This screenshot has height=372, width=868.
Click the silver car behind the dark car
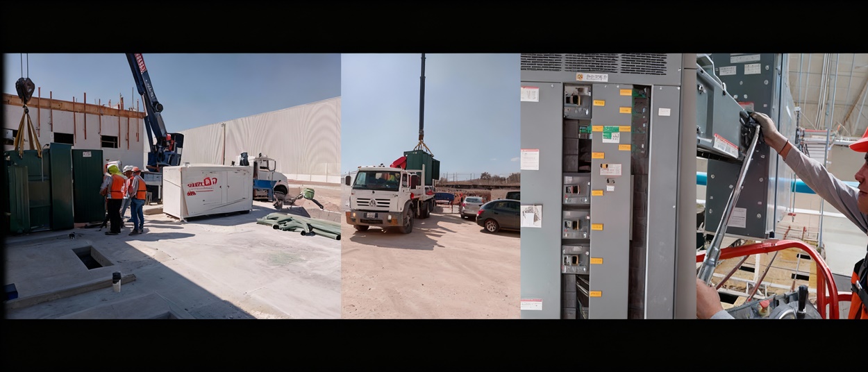[x=471, y=205]
